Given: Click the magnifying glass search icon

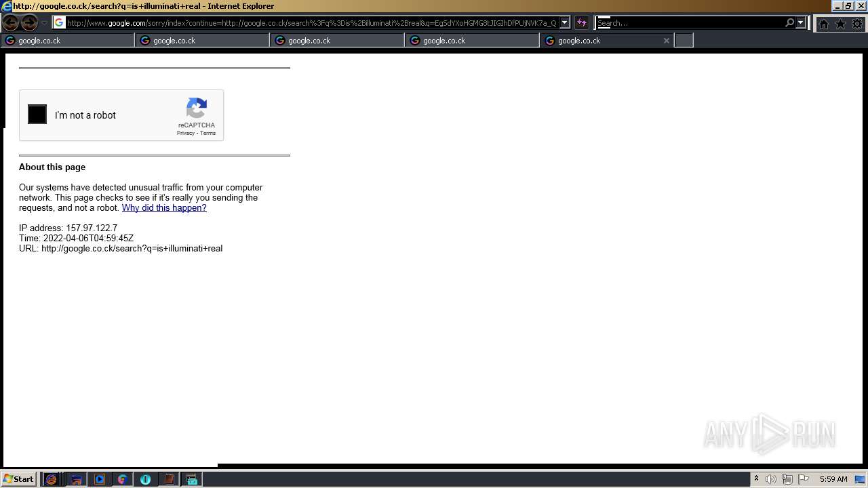Looking at the screenshot, I should click(x=789, y=23).
